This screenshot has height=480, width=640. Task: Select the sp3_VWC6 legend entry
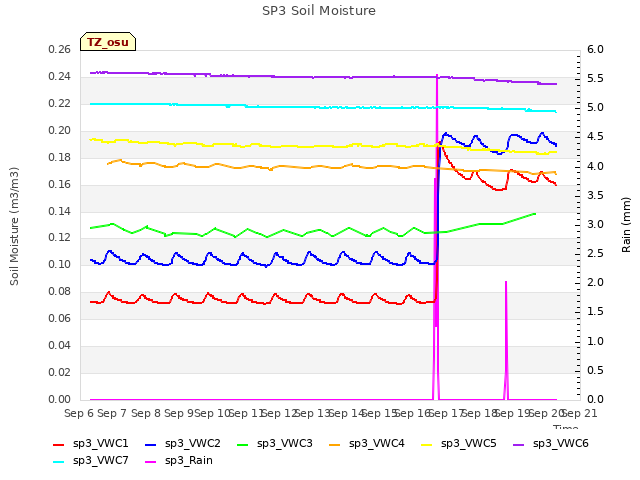(x=551, y=444)
